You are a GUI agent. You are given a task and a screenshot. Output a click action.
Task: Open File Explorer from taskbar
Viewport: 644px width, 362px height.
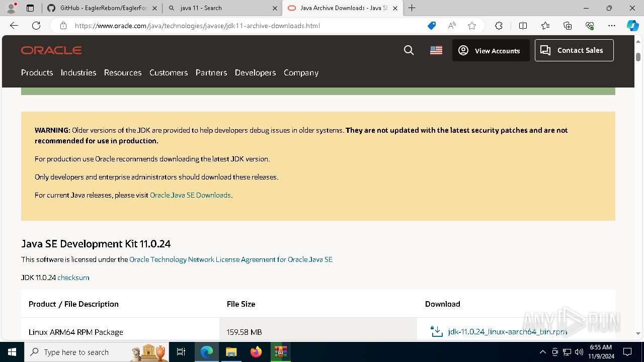[231, 352]
